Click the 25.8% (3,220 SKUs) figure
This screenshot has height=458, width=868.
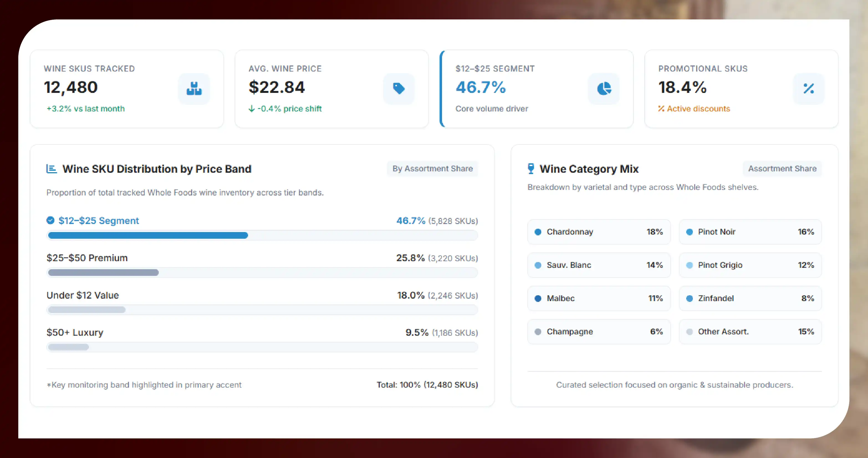coord(437,258)
